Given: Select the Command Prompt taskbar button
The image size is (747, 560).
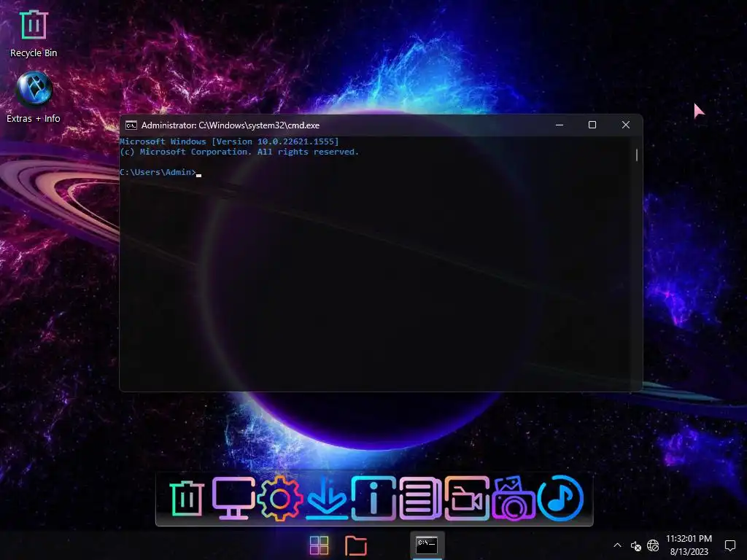Looking at the screenshot, I should 427,545.
